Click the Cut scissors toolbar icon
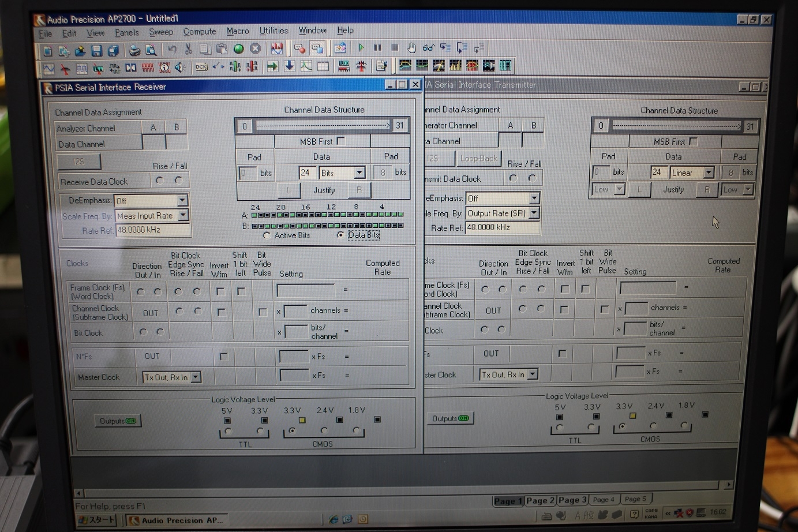This screenshot has width=798, height=532. point(188,50)
